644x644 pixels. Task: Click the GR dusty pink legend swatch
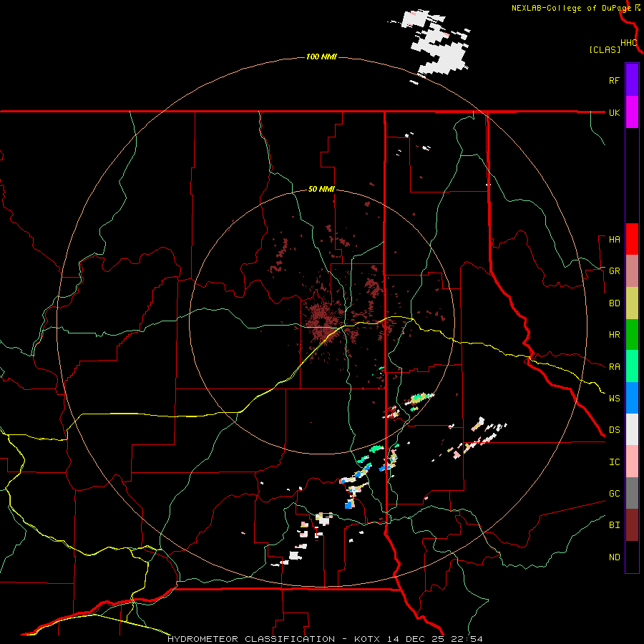pos(632,270)
